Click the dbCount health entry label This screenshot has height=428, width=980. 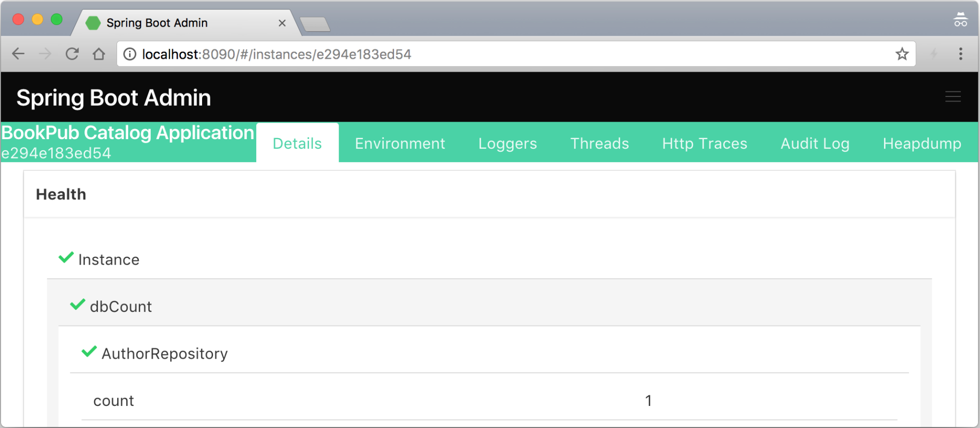point(121,306)
